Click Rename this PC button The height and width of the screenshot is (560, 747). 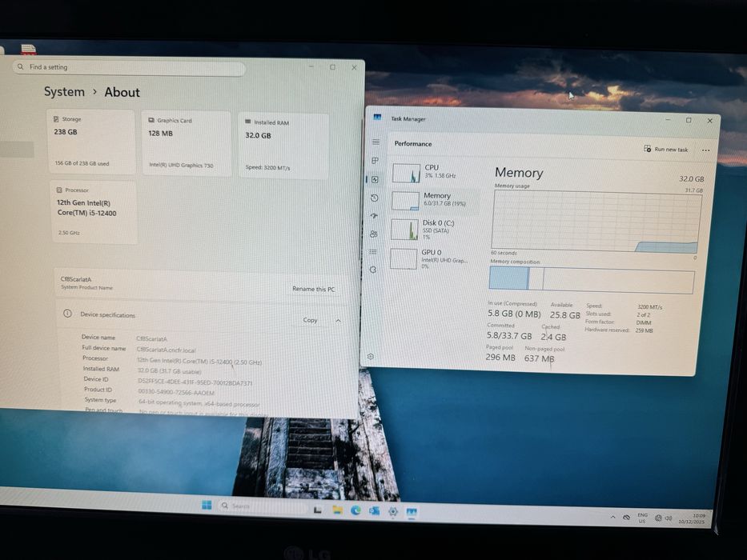tap(314, 289)
